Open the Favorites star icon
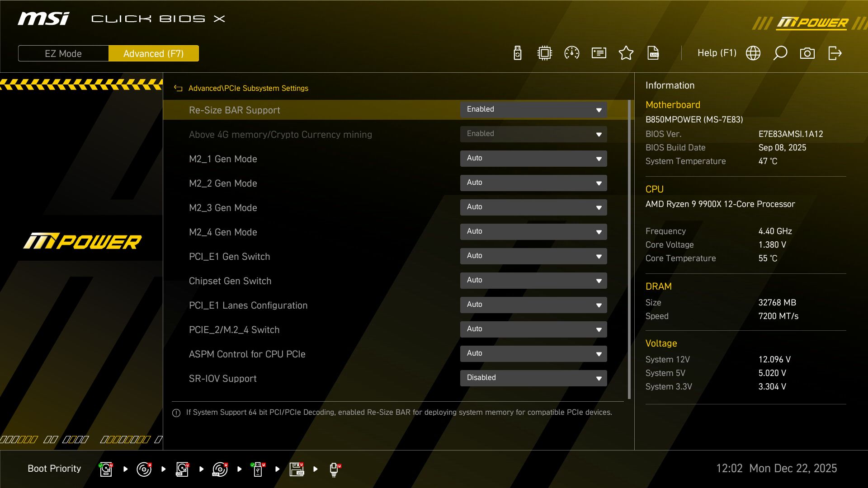The image size is (868, 488). pyautogui.click(x=626, y=53)
